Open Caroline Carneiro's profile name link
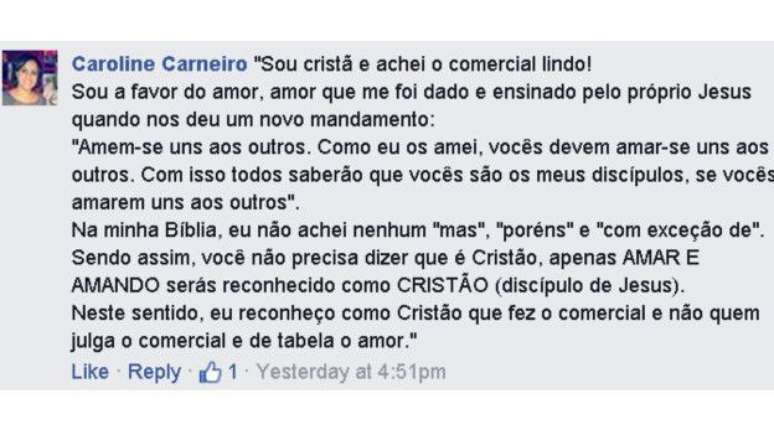The width and height of the screenshot is (774, 435). coord(159,64)
